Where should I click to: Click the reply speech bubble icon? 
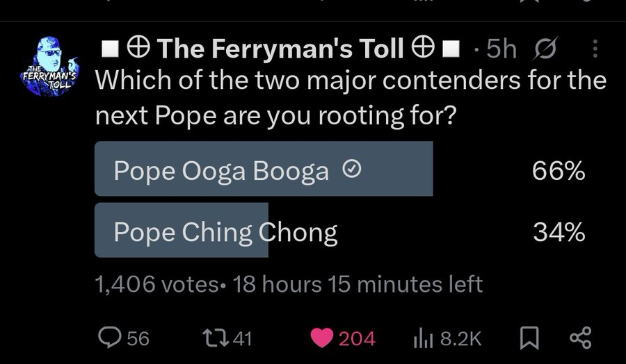(110, 338)
